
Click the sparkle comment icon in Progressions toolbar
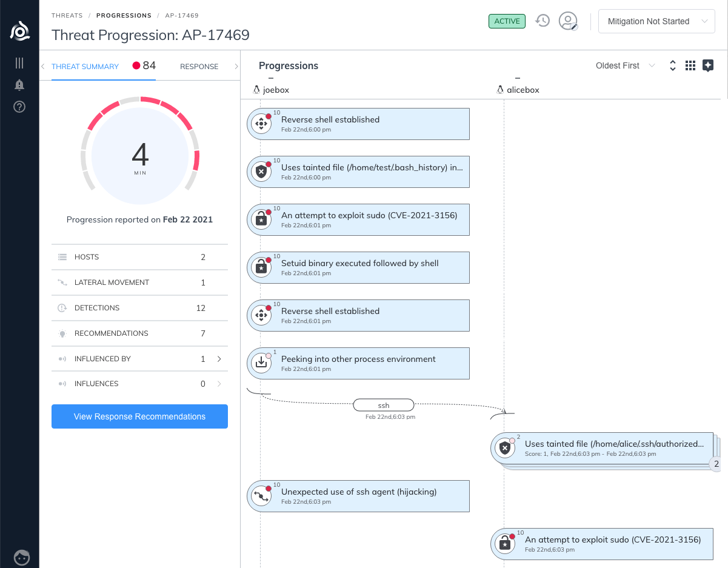click(x=708, y=65)
